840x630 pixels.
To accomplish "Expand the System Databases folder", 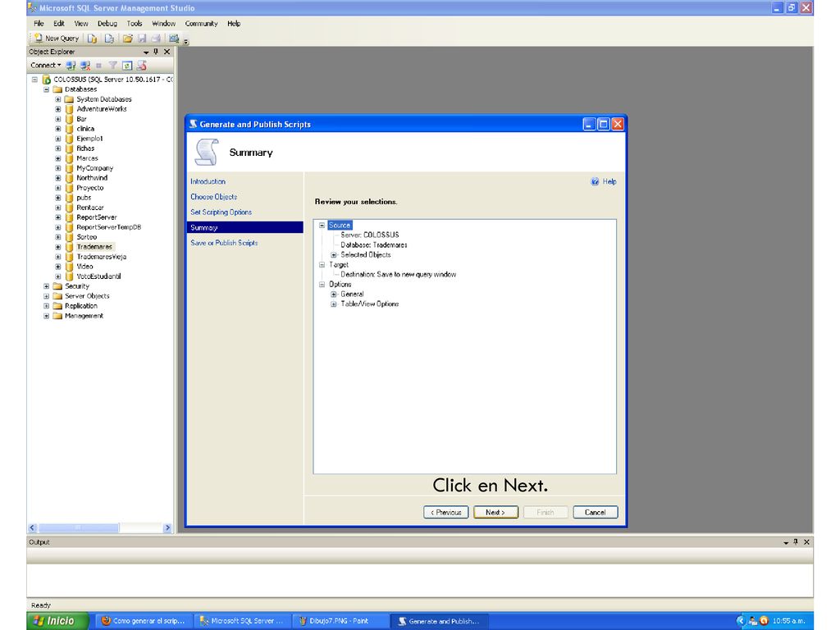I will coord(58,99).
